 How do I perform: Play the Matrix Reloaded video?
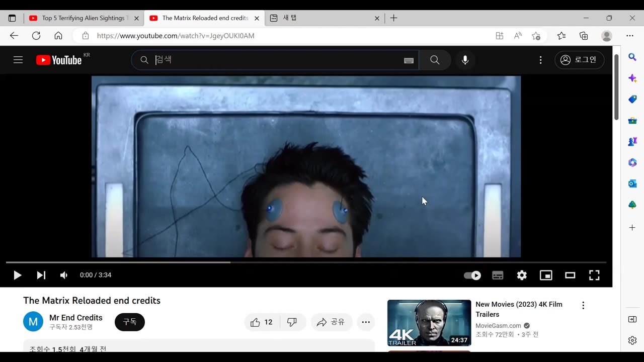[17, 275]
